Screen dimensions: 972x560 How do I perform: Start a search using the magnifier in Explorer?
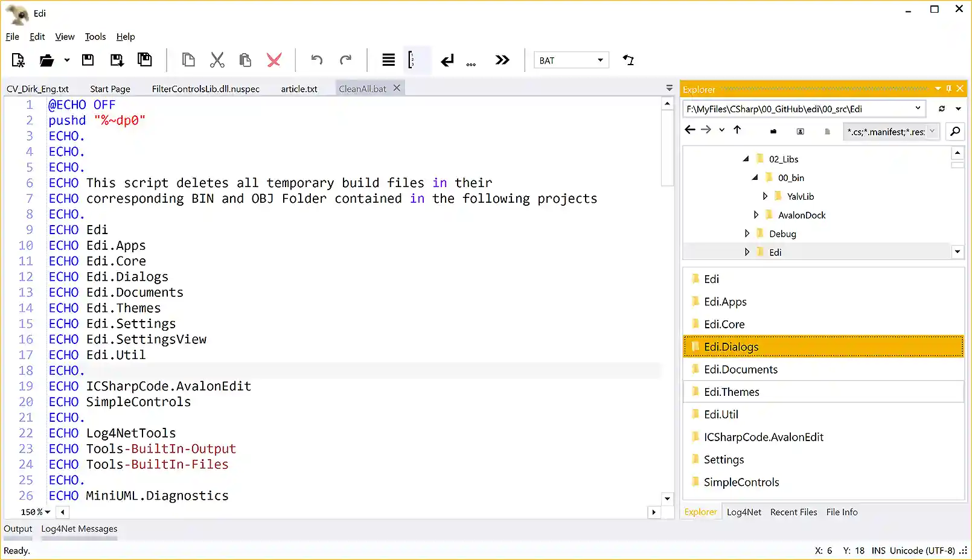pos(954,132)
